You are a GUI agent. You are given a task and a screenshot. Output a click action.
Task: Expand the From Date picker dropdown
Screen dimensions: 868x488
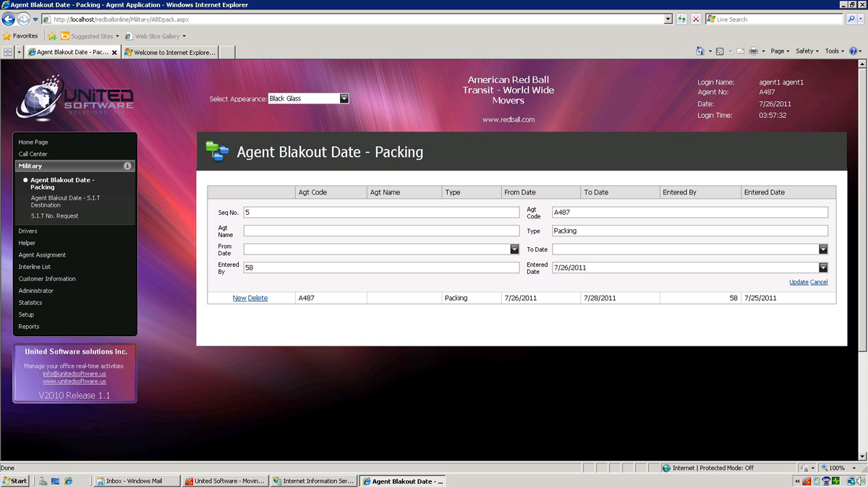(x=514, y=249)
